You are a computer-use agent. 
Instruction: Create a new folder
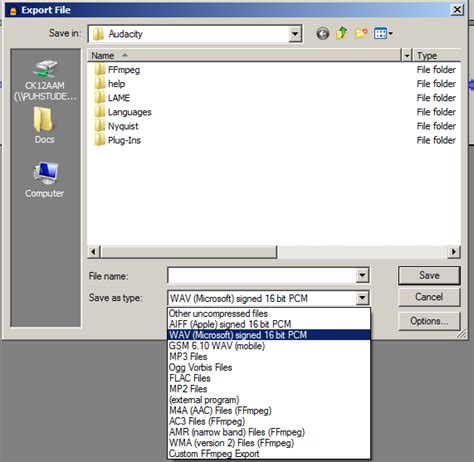click(361, 34)
